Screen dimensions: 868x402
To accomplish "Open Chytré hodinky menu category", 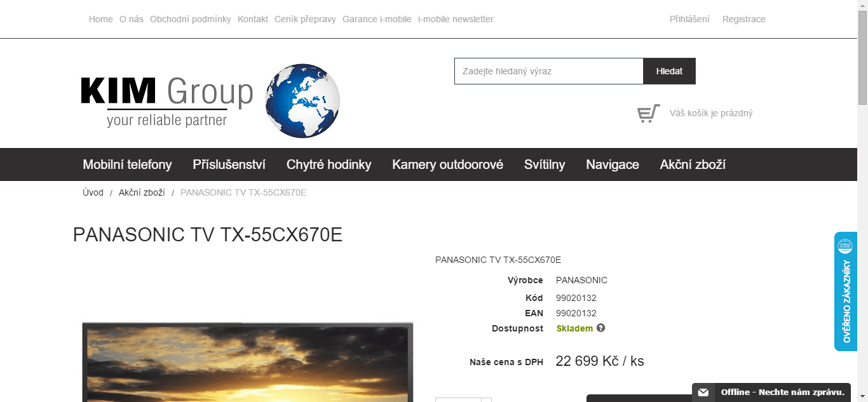I will pos(329,164).
